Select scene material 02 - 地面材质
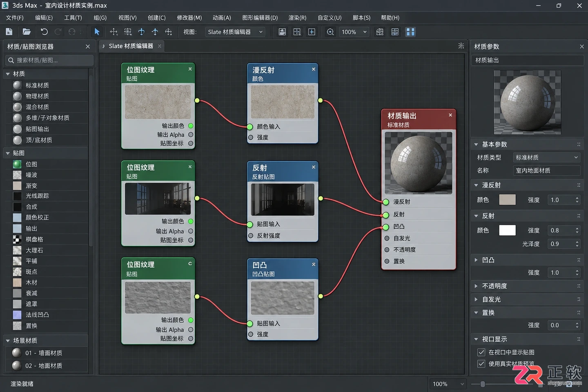 [46, 365]
